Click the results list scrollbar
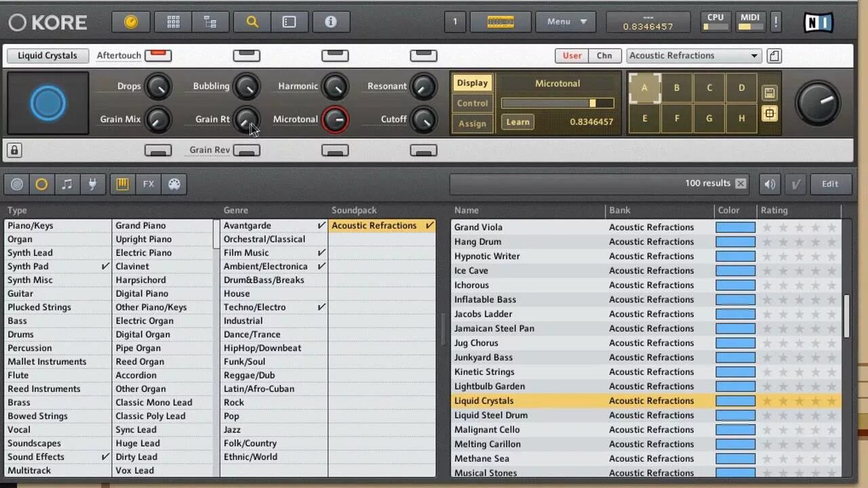The width and height of the screenshot is (868, 488). [846, 317]
